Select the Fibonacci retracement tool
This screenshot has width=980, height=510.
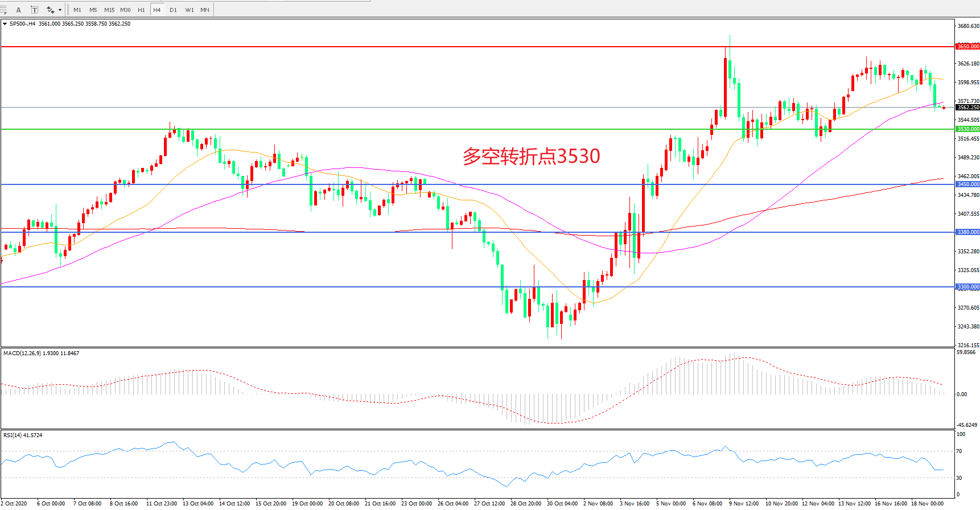tap(3, 10)
